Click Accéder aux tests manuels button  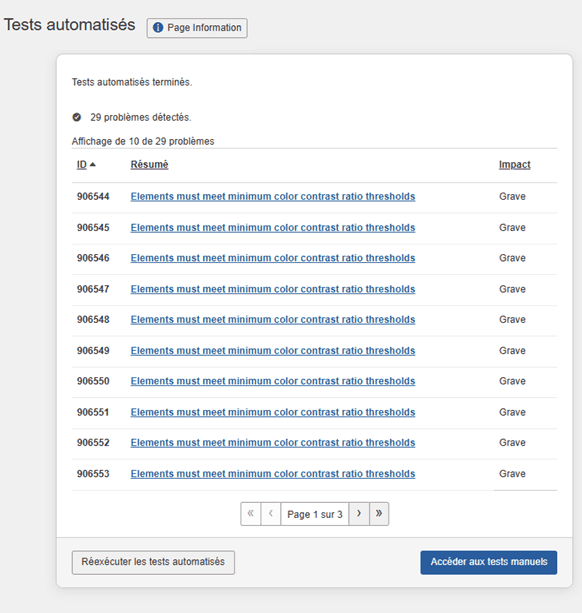tap(489, 562)
